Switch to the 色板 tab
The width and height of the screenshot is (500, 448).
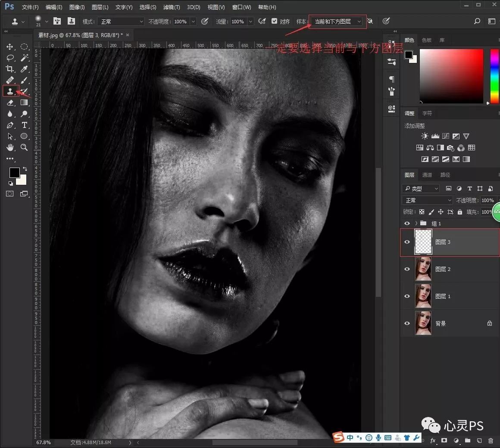[426, 40]
